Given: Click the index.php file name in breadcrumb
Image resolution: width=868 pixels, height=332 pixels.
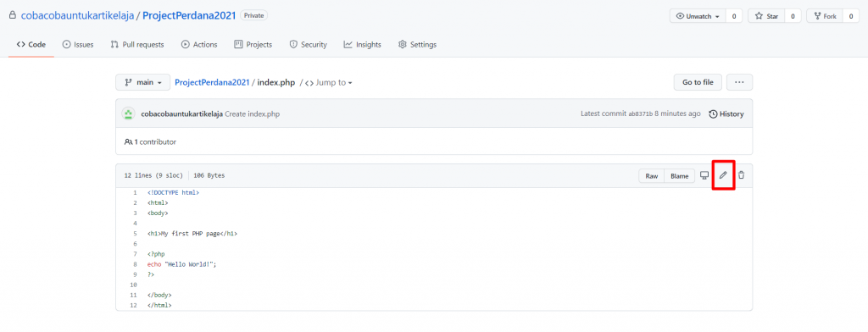Looking at the screenshot, I should click(x=277, y=82).
